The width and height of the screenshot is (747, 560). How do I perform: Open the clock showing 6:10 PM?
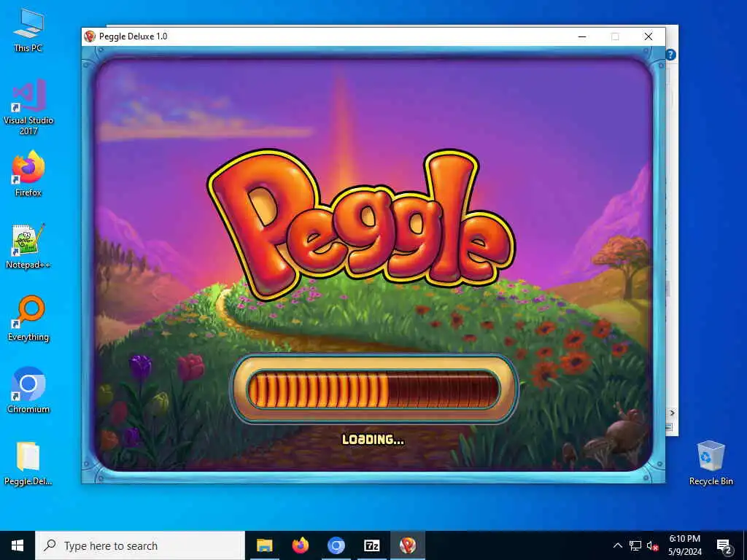[x=684, y=545]
